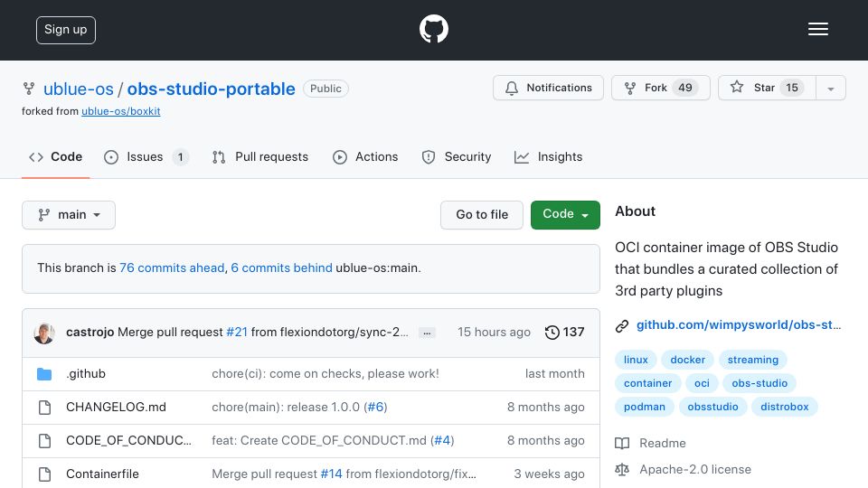
Task: Open the ublue-os owner link
Action: 78,89
